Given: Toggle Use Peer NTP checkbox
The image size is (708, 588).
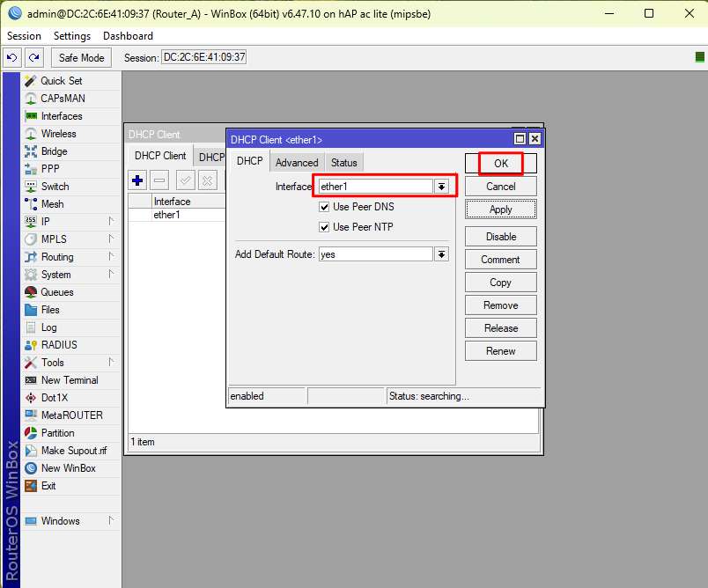Looking at the screenshot, I should tap(324, 227).
